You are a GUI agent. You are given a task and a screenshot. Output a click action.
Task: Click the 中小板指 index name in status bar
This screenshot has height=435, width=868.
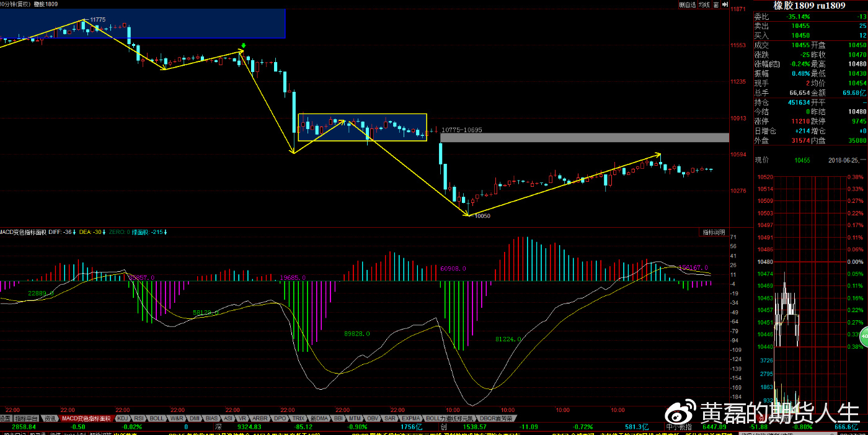coord(678,427)
